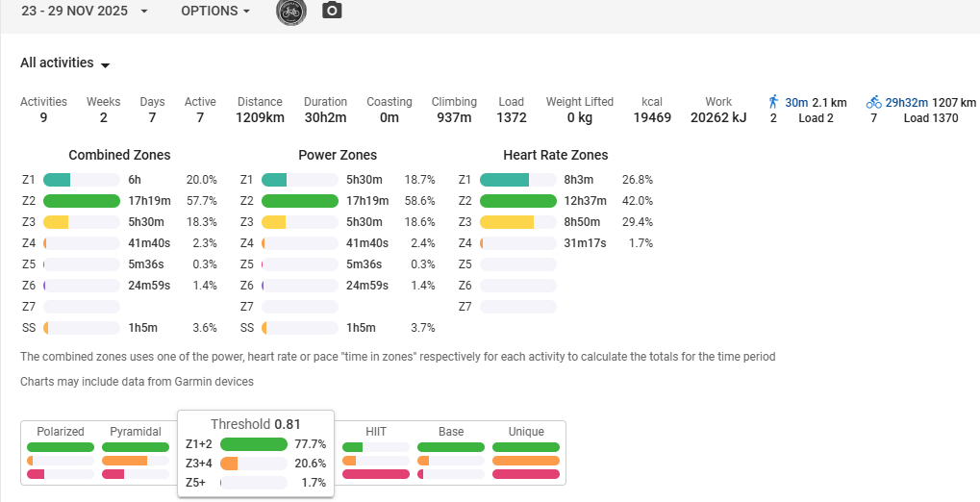Open the 23 - 29 NOV 2025 date dropdown

coord(85,11)
